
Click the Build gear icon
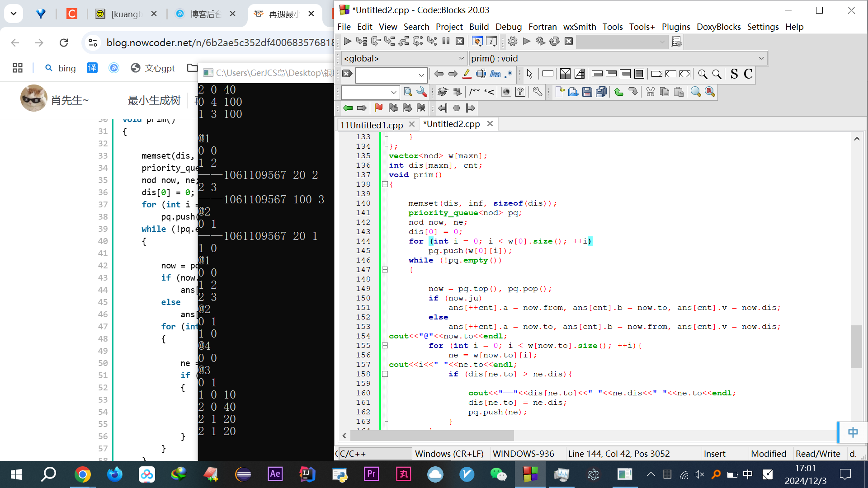(512, 42)
